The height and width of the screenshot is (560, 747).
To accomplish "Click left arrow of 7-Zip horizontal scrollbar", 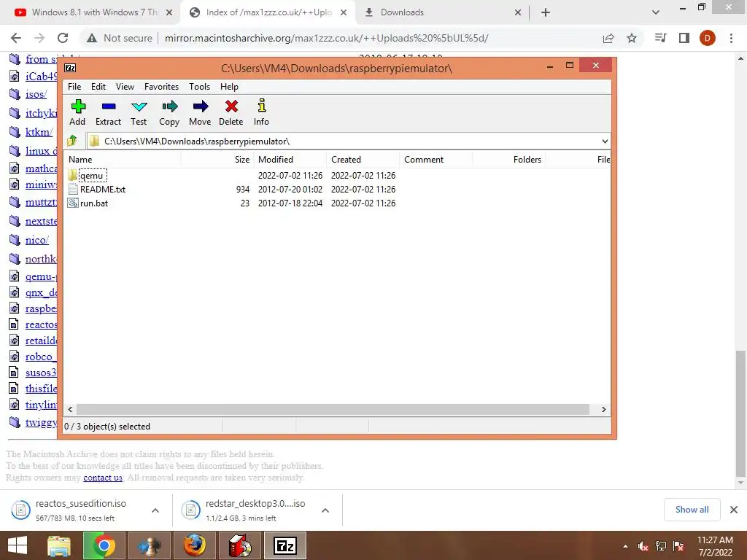I will click(70, 410).
